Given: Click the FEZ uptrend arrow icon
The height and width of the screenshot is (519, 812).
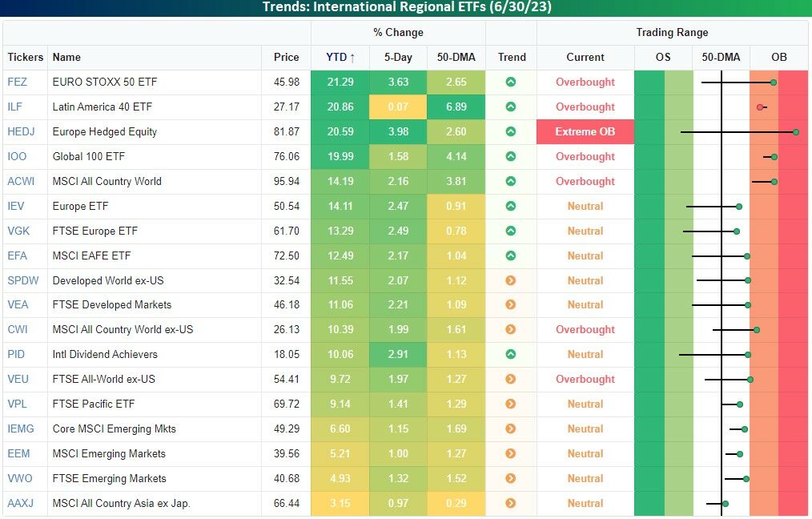Looking at the screenshot, I should click(x=511, y=82).
